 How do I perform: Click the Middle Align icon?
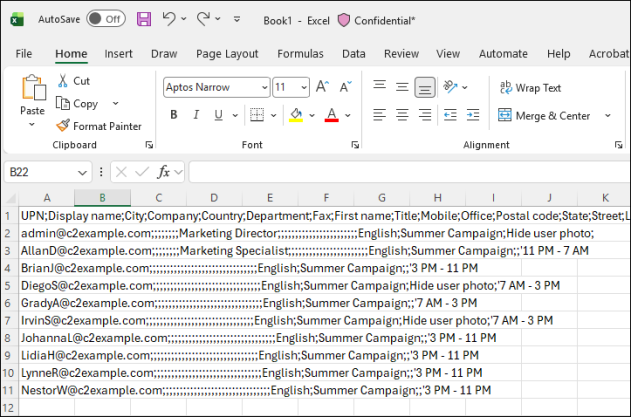[402, 87]
